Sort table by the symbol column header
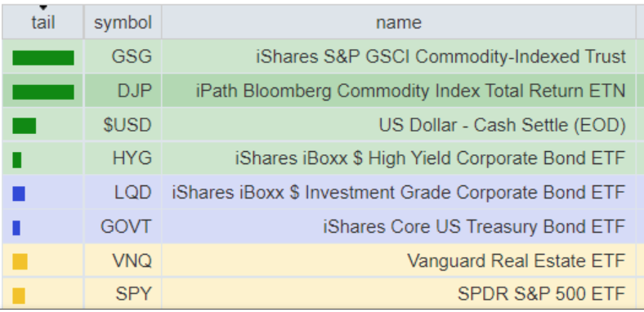 [x=123, y=22]
